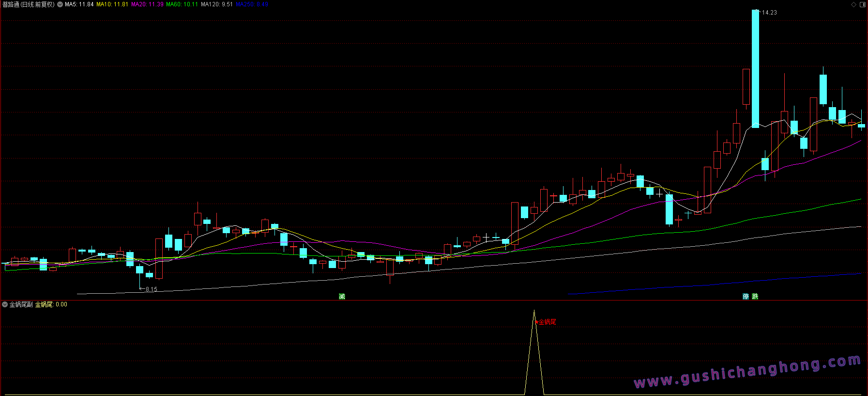Click the diamond icon in the corner
Screen dimensions: 868x396
[x=853, y=4]
